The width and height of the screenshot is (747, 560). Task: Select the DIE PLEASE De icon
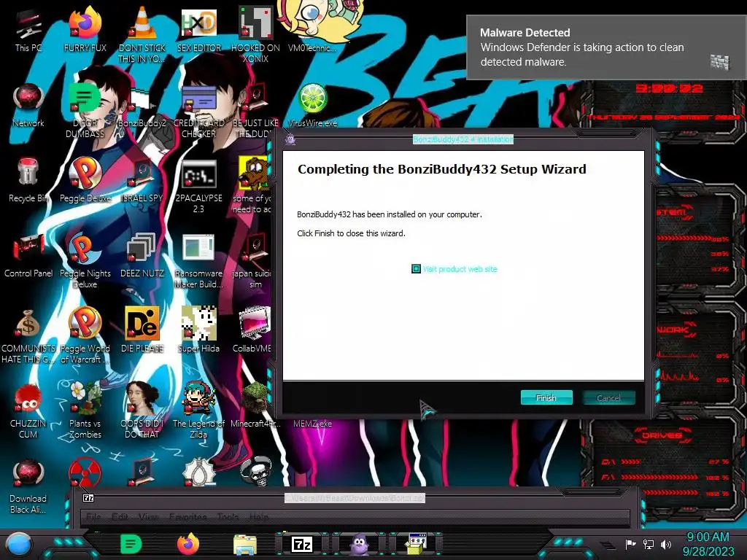tap(142, 330)
